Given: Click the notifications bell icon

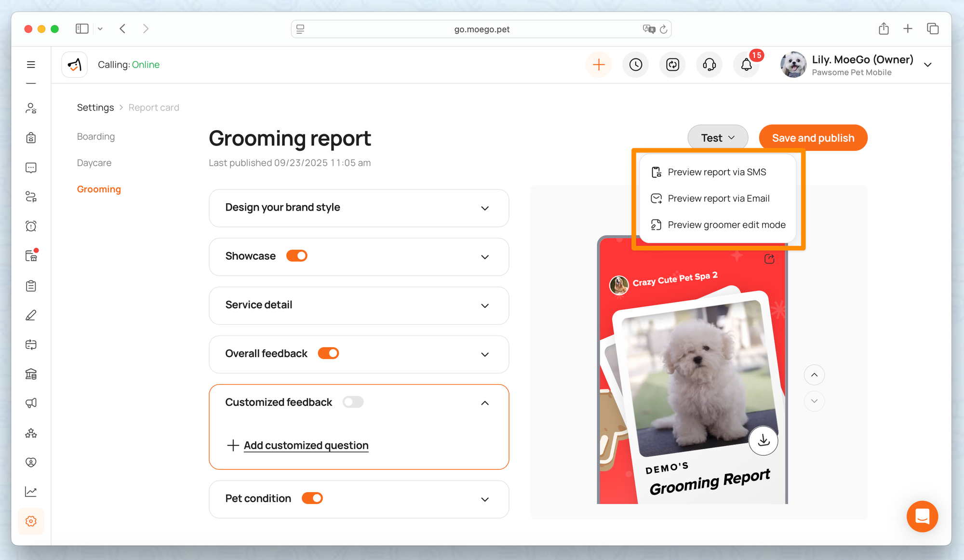Looking at the screenshot, I should pos(746,65).
